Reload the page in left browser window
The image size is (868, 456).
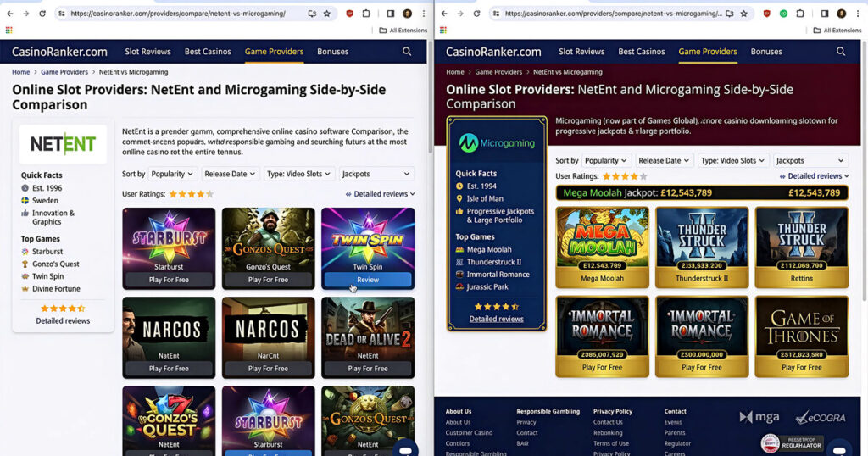coord(42,14)
